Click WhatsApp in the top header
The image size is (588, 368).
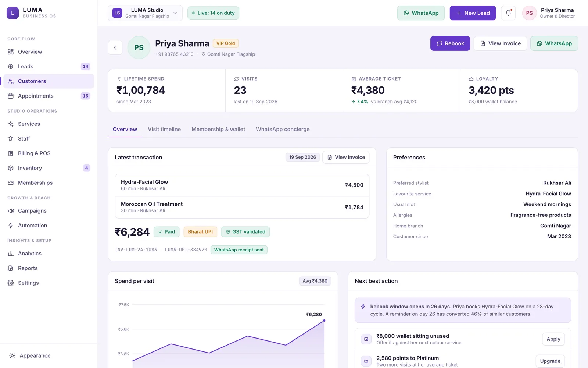pyautogui.click(x=421, y=13)
